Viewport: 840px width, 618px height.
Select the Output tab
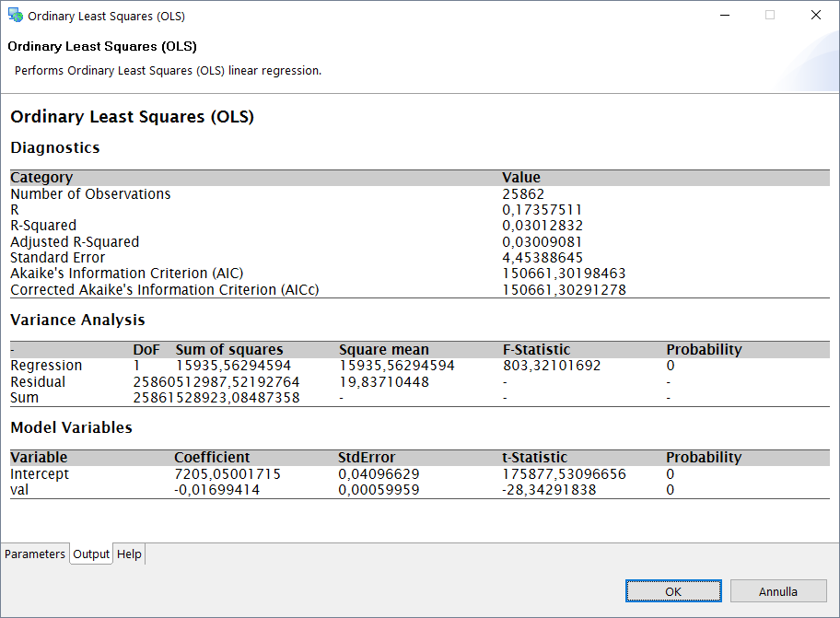pos(91,554)
